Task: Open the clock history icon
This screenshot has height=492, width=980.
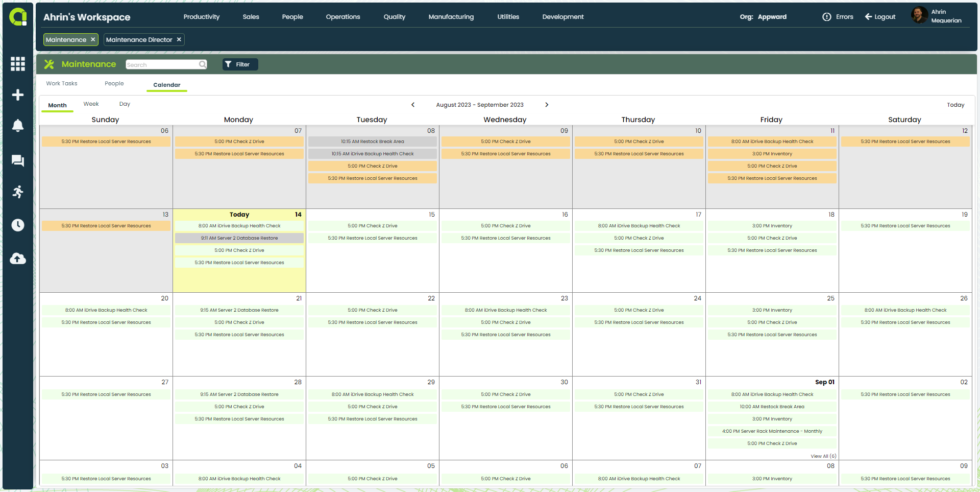Action: [18, 225]
